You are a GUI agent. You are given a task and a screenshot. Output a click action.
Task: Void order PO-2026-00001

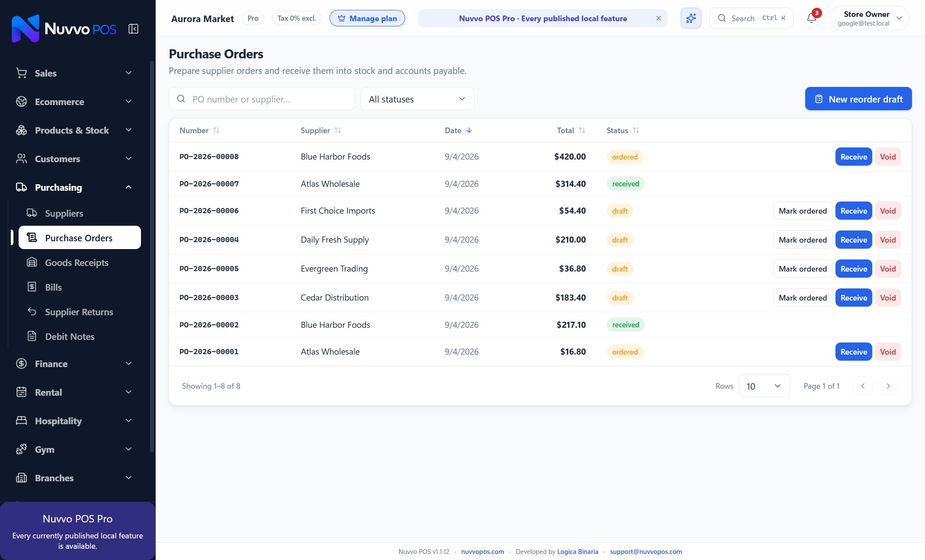[888, 352]
